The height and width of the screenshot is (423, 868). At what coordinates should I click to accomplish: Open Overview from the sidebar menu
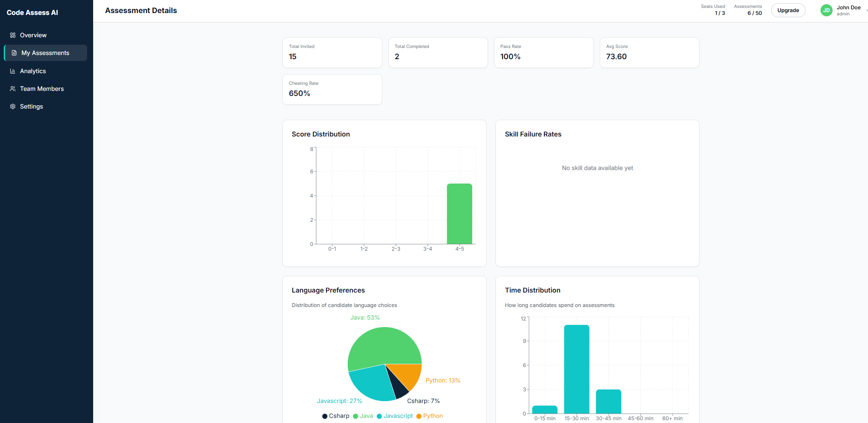pos(33,35)
